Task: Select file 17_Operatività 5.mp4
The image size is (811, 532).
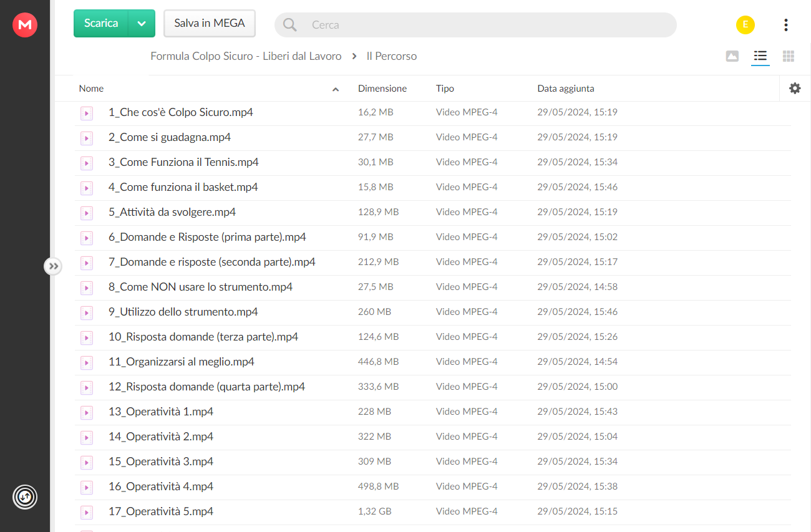Action: [x=433, y=512]
